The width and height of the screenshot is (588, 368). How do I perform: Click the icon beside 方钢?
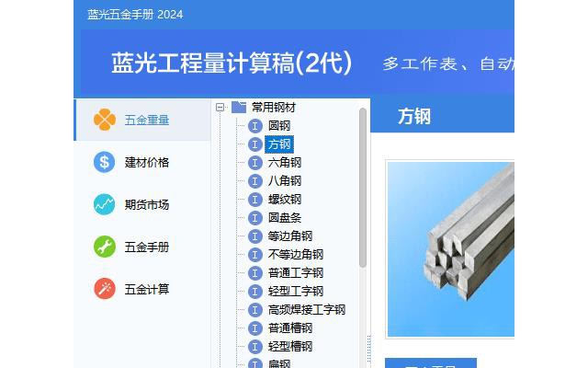click(255, 144)
